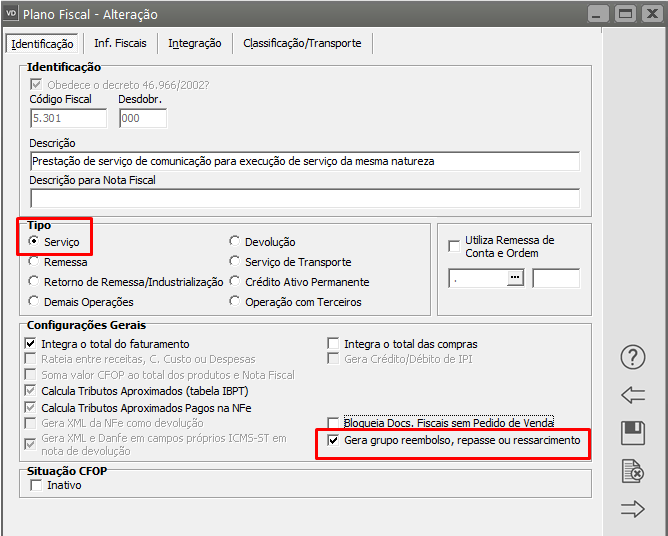The height and width of the screenshot is (536, 668).
Task: Maximize the Plano Fiscal window
Action: point(625,15)
